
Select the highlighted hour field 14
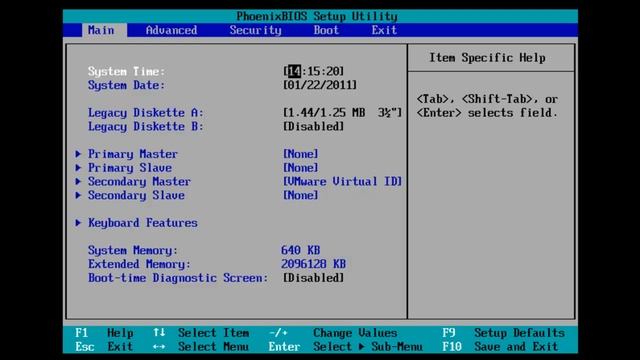293,71
